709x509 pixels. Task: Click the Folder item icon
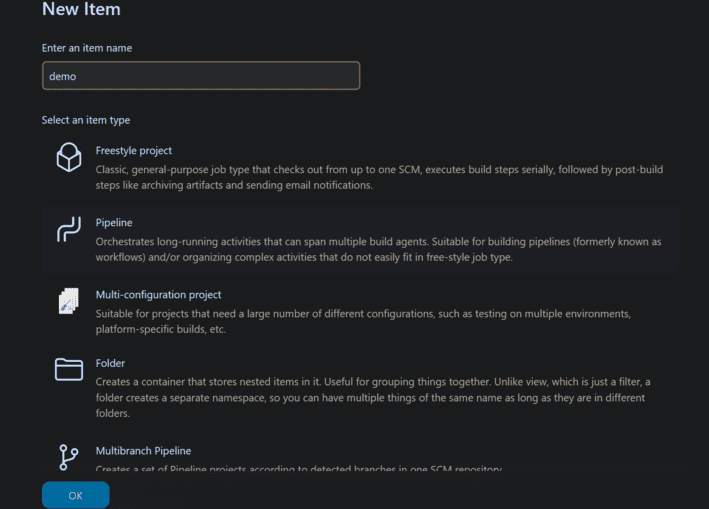[x=69, y=369]
